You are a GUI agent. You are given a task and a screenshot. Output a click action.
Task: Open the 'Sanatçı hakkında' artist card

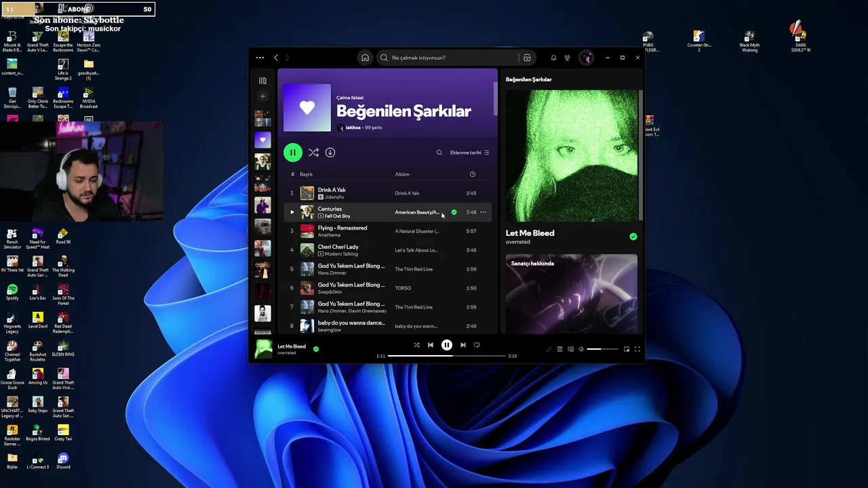571,293
